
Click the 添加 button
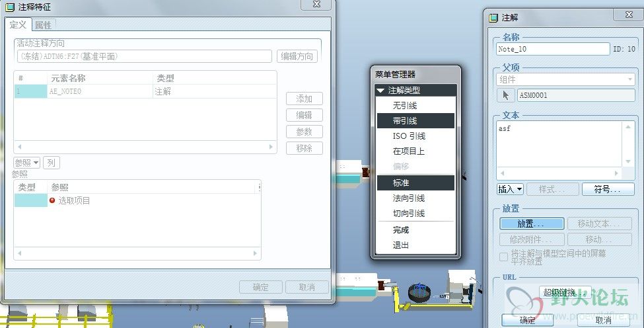point(304,99)
